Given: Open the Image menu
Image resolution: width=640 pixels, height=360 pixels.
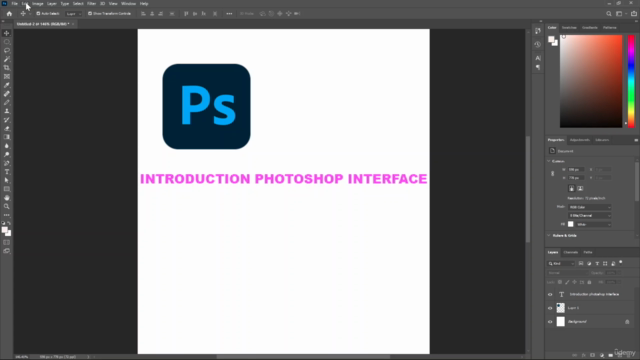Looking at the screenshot, I should tap(38, 4).
